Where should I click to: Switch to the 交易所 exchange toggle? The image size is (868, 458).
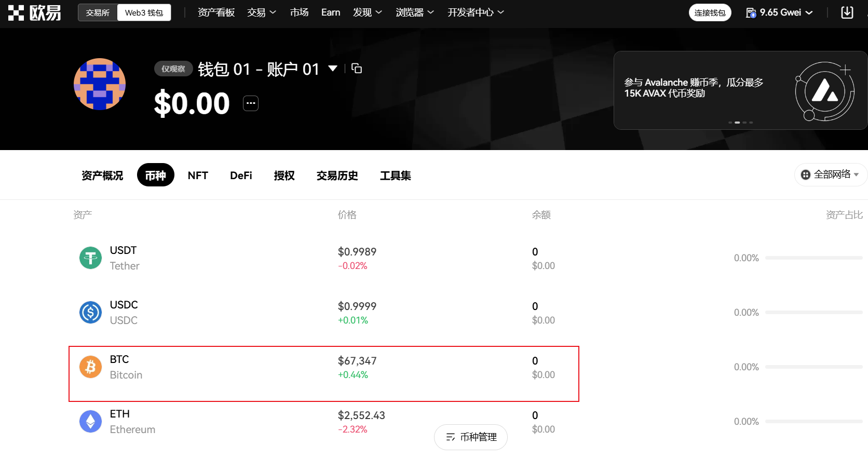click(98, 12)
